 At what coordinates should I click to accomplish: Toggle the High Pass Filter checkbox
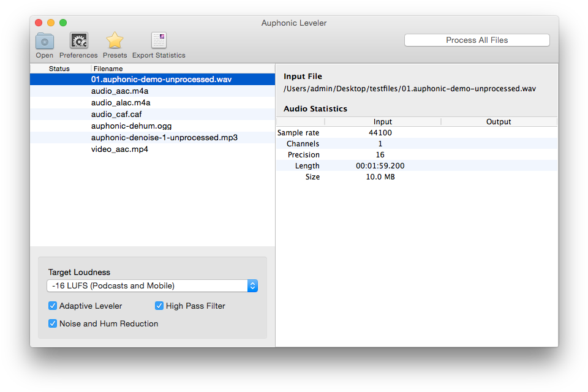(159, 306)
